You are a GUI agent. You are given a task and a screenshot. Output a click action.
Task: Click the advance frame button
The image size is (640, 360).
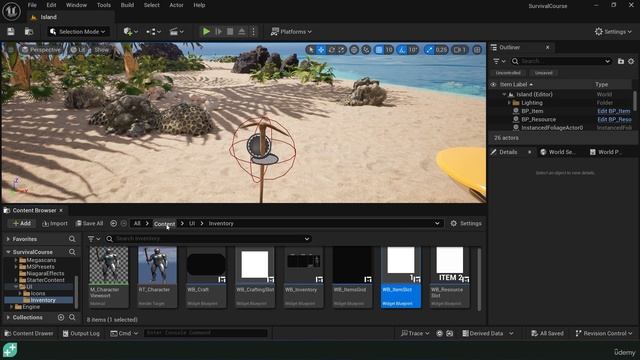[218, 31]
